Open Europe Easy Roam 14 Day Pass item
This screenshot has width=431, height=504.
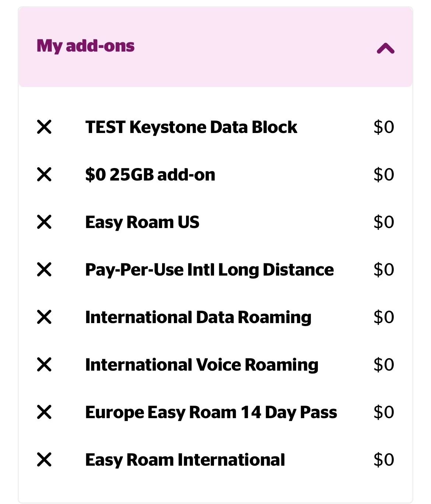point(211,413)
